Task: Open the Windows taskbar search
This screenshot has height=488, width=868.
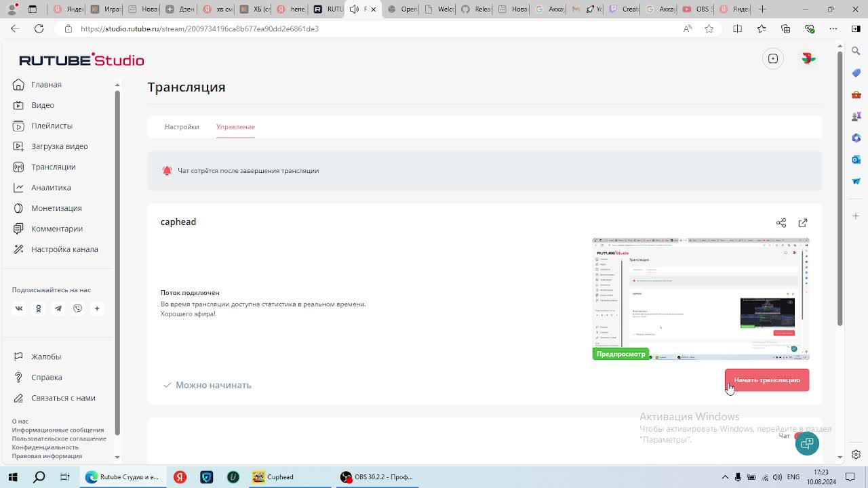Action: click(x=39, y=477)
